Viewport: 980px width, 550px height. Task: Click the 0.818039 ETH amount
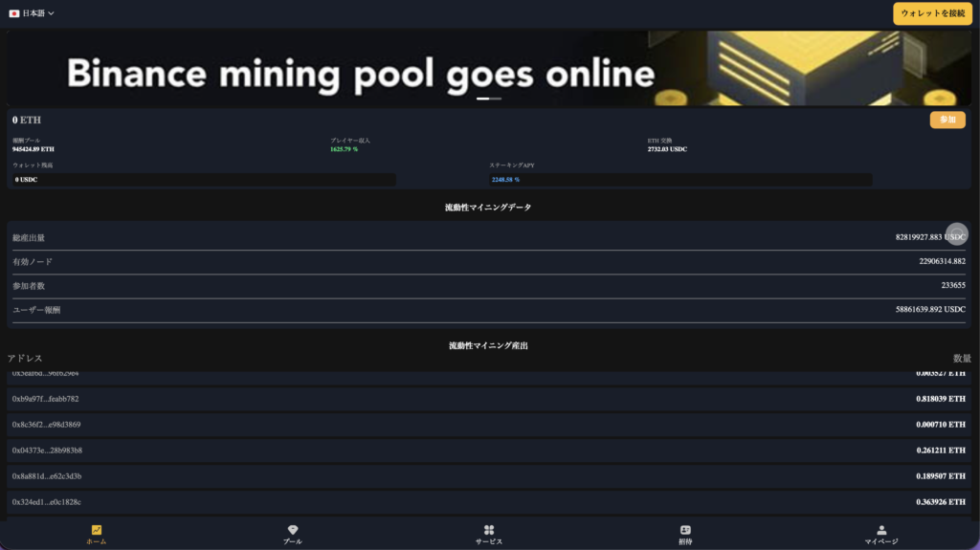[941, 399]
